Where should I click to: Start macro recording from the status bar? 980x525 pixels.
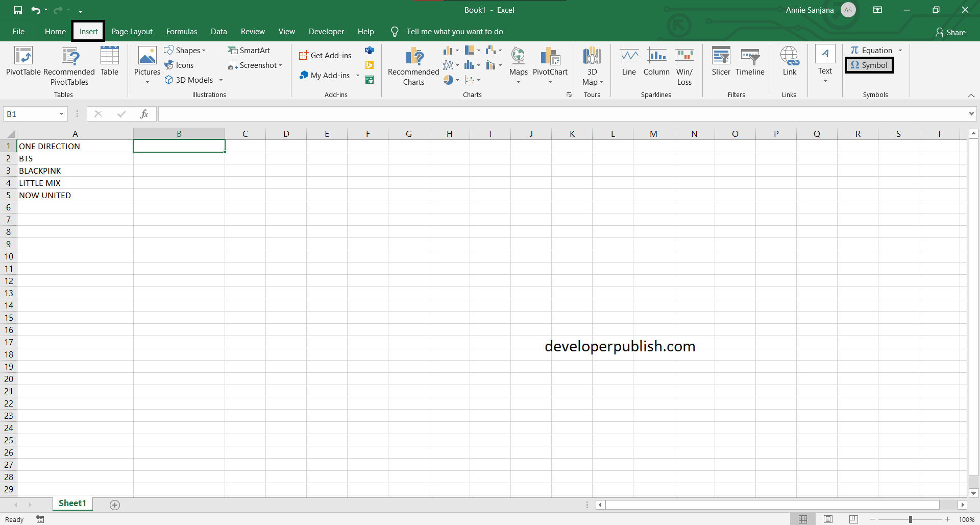click(40, 519)
